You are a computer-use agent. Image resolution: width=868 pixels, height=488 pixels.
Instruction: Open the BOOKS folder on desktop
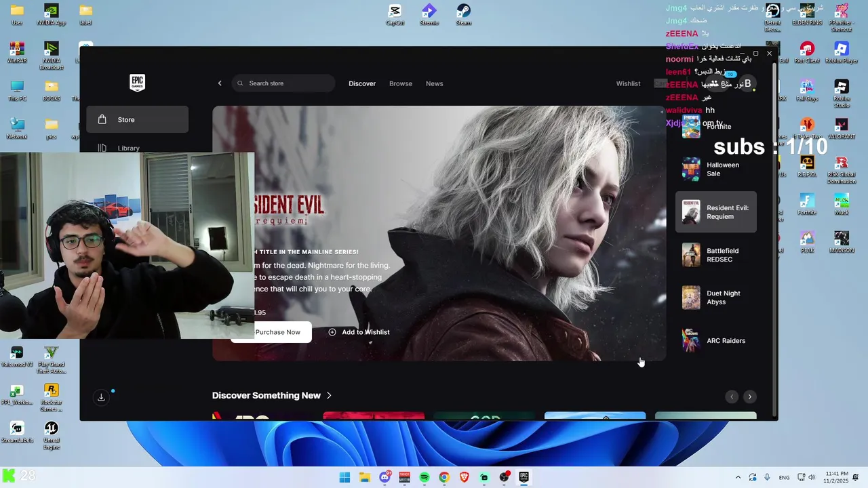click(51, 91)
